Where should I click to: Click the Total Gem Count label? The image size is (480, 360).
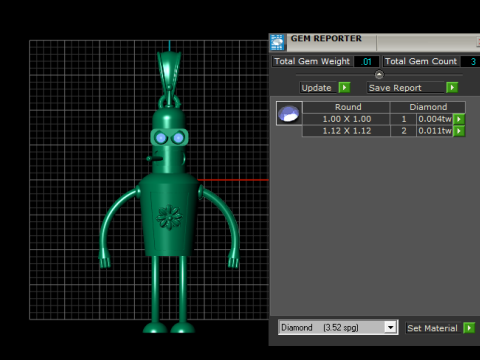click(421, 61)
